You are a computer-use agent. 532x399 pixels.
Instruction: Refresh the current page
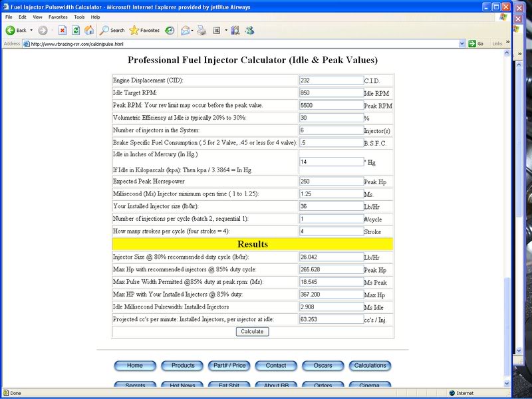[76, 31]
